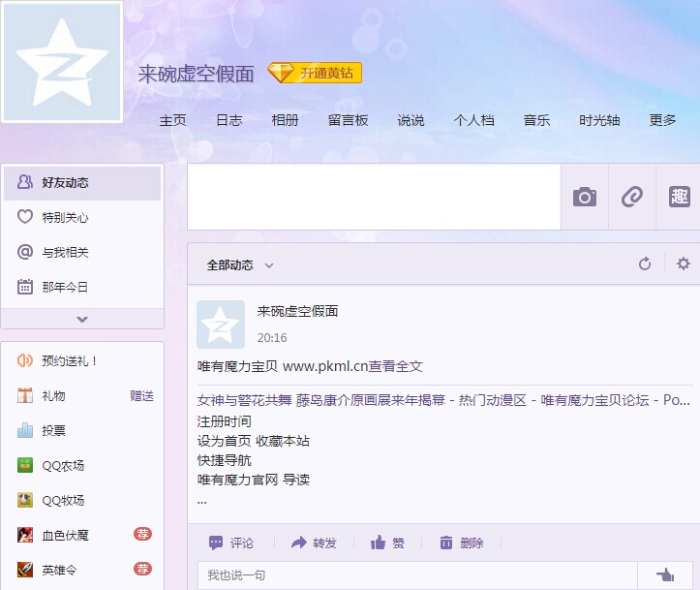Switch to the 相册 tab
Image resolution: width=700 pixels, height=590 pixels.
click(285, 121)
